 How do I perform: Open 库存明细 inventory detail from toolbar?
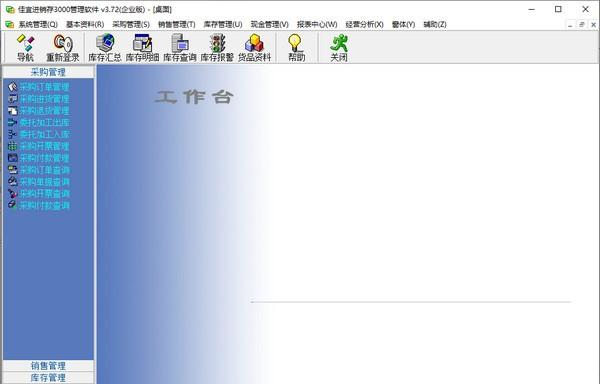[x=142, y=48]
